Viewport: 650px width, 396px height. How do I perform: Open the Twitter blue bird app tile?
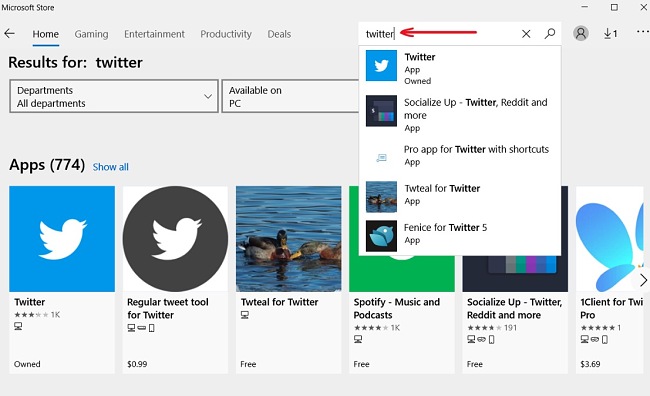62,239
